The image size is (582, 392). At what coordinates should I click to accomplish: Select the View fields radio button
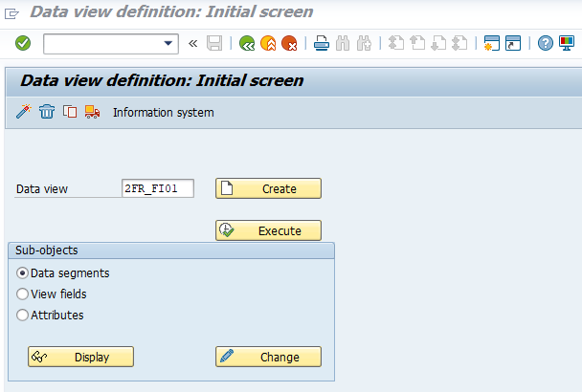(x=23, y=294)
